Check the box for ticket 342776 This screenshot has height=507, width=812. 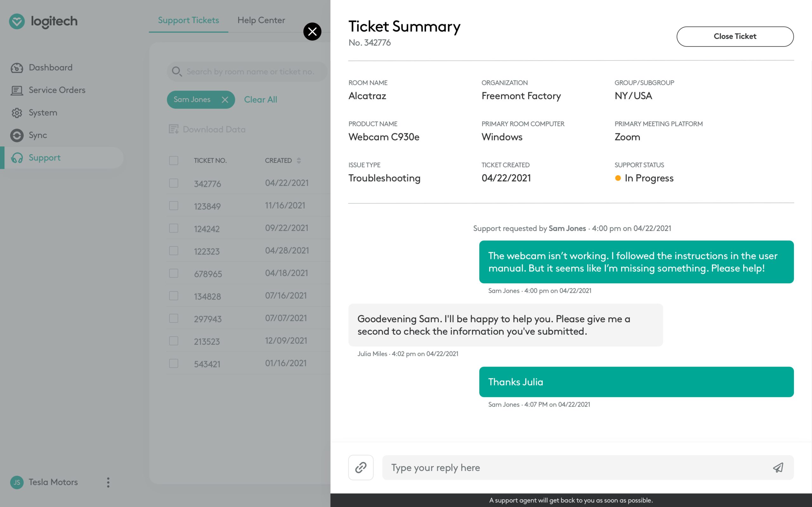click(174, 183)
